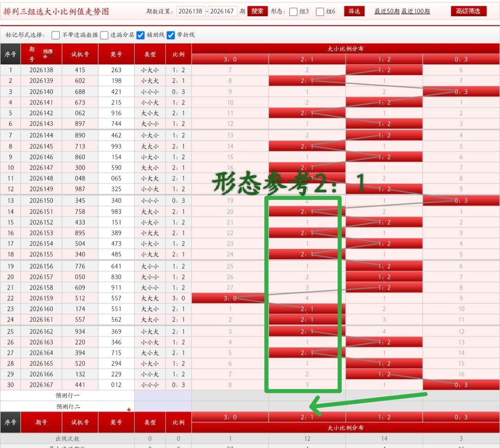Click the highlighted 1:2 cell in row 2026157
This screenshot has height=448, width=500.
tap(384, 277)
